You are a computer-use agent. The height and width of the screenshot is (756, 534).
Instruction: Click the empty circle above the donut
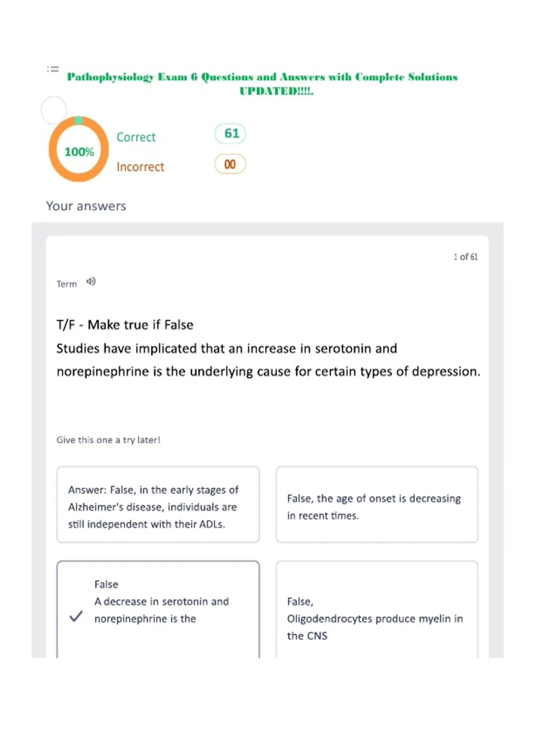tap(54, 110)
